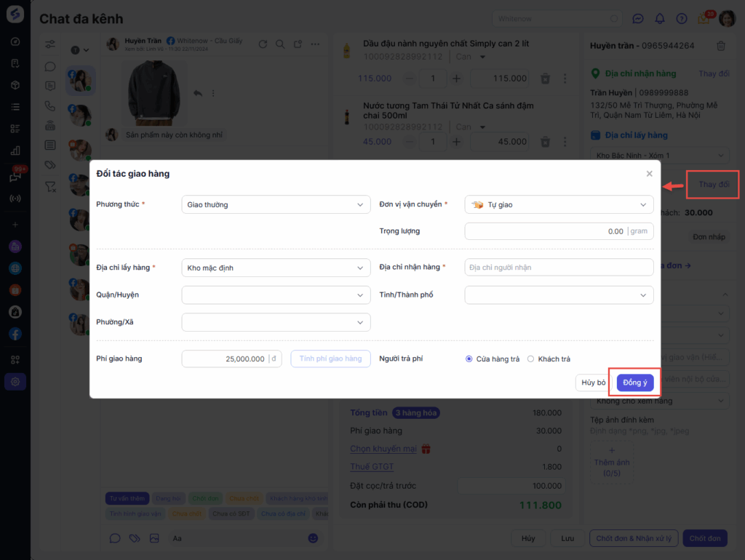Viewport: 745px width, 560px height.
Task: Open Phương thức Giao thường dropdown
Action: [x=276, y=204]
